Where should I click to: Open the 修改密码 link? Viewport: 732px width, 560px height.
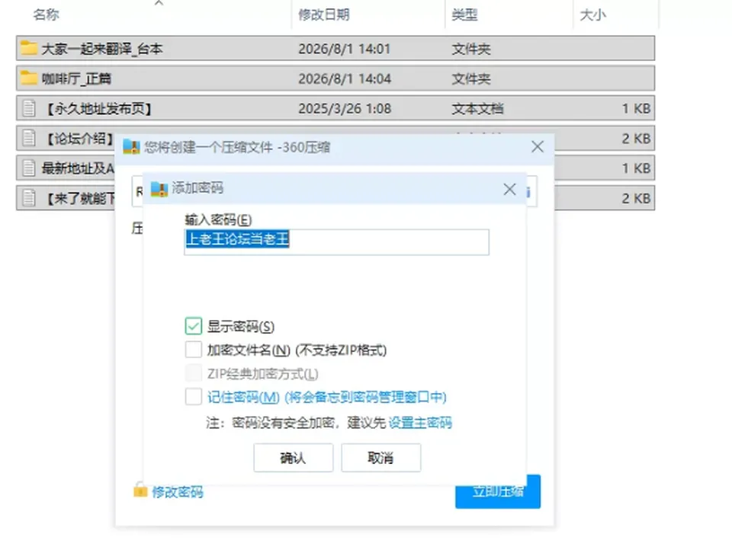click(178, 492)
